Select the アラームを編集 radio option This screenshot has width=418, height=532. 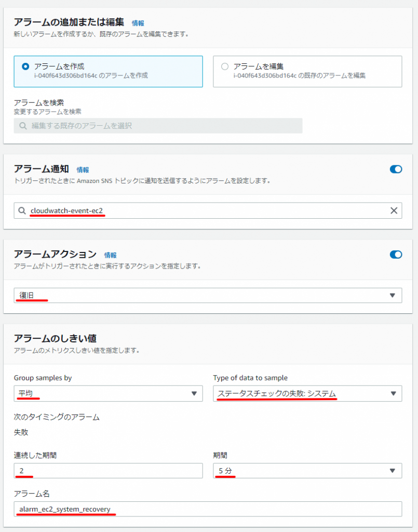tap(225, 66)
